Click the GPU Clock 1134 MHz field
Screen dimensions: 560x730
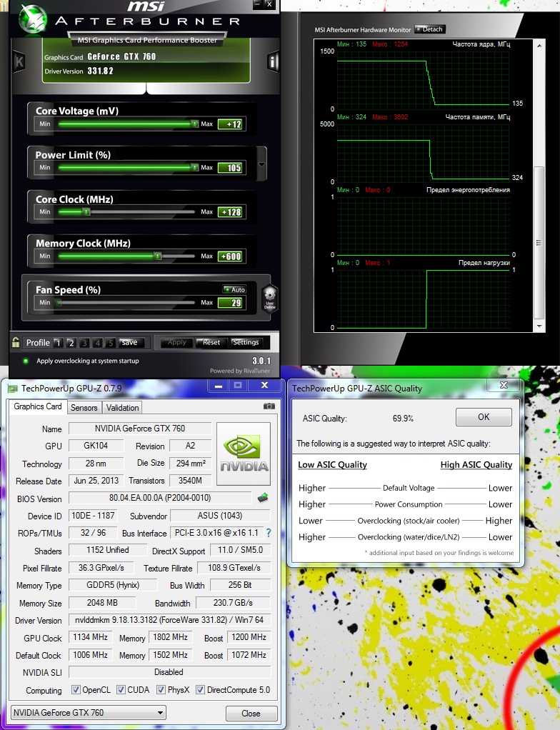click(x=90, y=637)
